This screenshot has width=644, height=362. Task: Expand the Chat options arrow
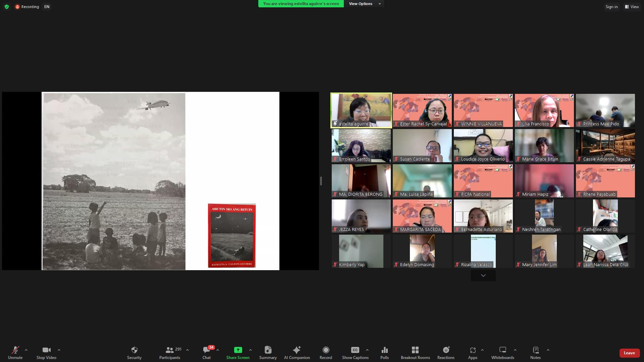[218, 350]
